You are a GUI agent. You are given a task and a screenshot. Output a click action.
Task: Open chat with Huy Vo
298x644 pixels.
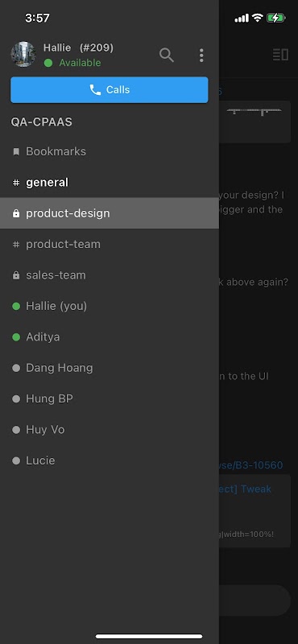point(110,430)
